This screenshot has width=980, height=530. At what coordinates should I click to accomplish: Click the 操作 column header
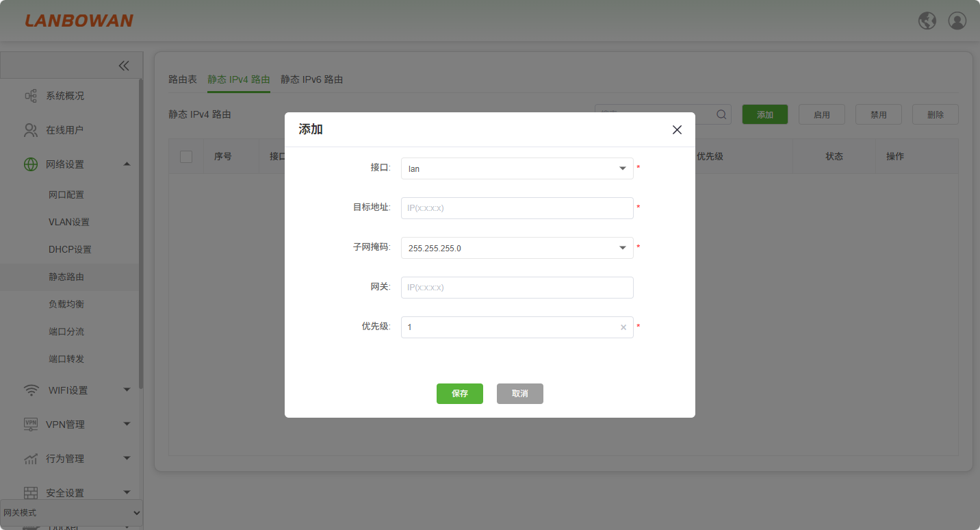tap(895, 157)
